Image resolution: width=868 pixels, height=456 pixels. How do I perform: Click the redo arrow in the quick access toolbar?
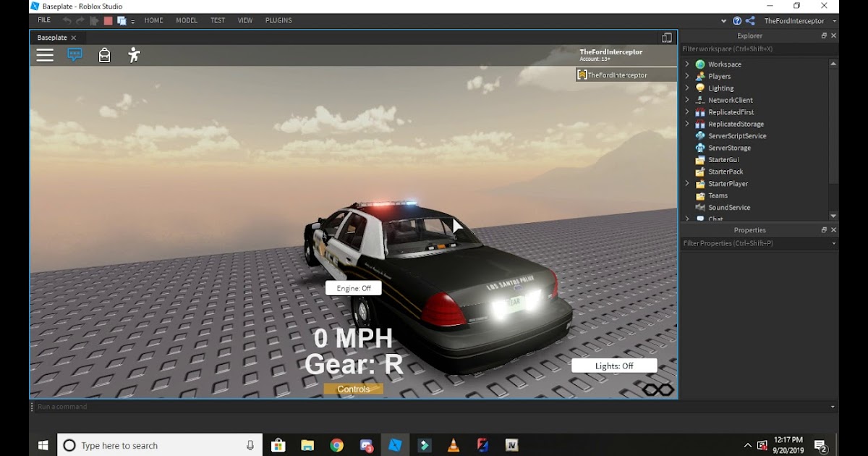(81, 21)
